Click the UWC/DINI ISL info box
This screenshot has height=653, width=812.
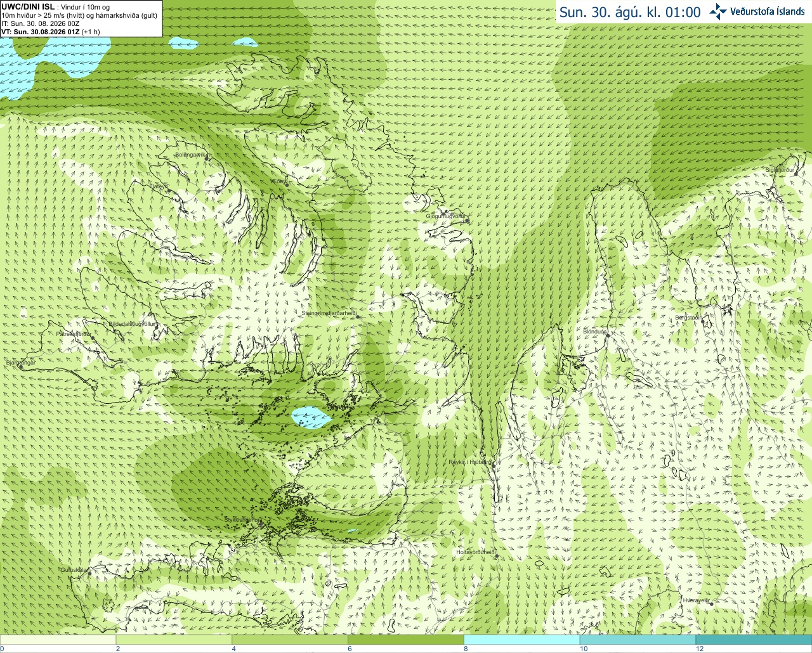coord(81,18)
